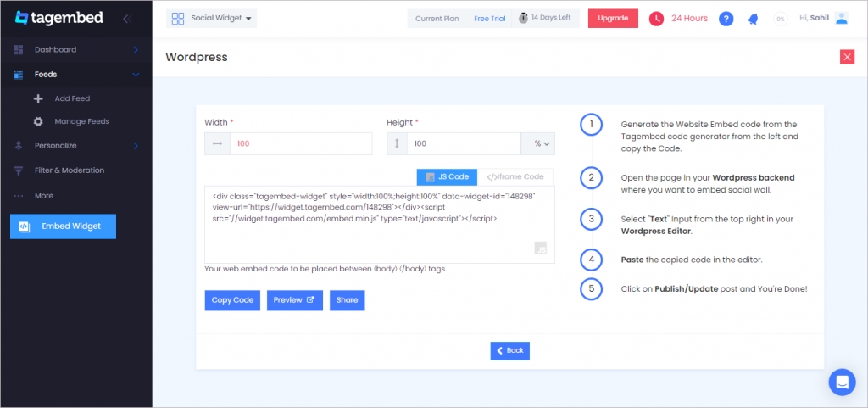Click the Preview button

point(295,300)
